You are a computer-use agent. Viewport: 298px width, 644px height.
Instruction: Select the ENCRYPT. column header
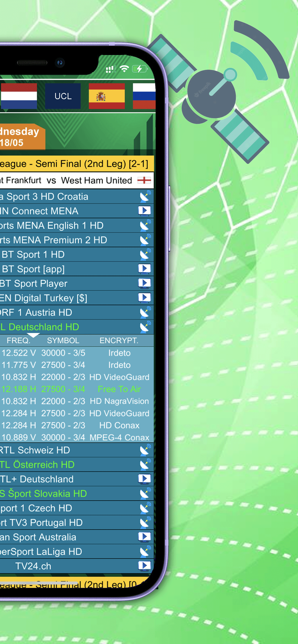[x=119, y=340]
